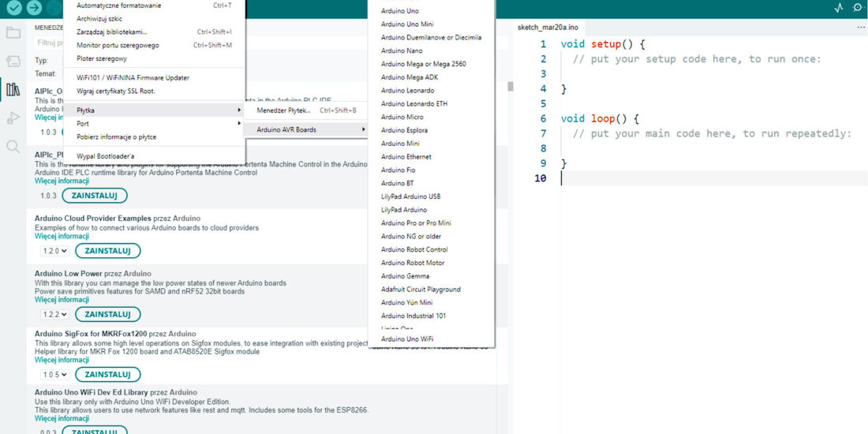Open WiFi101 / WiFiNINA Firmware Updater
868x434 pixels.
click(154, 78)
